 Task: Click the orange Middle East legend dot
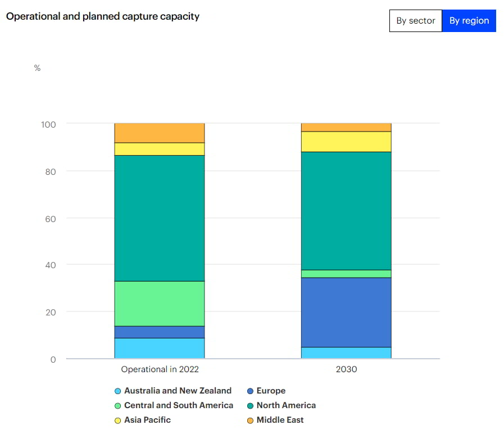250,421
